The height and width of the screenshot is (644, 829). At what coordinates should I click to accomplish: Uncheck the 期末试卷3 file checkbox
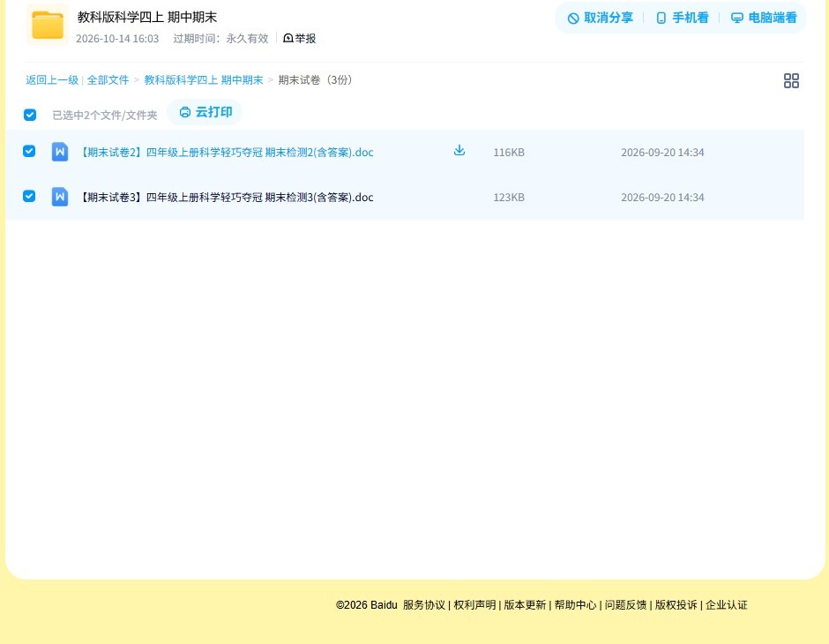[x=29, y=196]
